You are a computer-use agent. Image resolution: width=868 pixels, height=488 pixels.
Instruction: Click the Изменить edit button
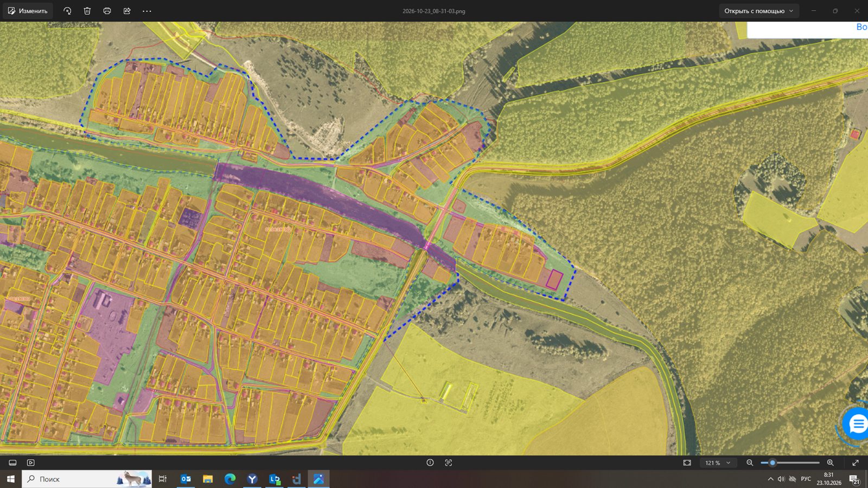(x=28, y=11)
